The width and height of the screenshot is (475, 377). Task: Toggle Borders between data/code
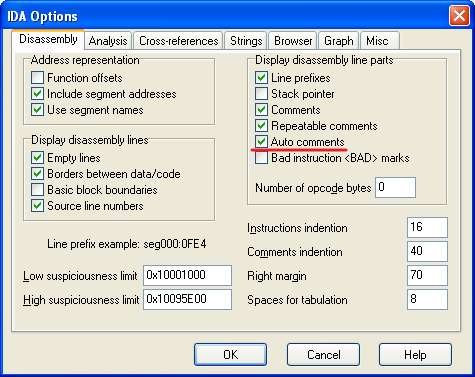point(37,174)
